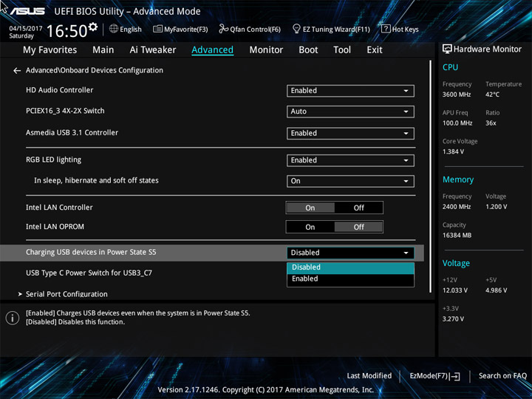The height and width of the screenshot is (399, 532).
Task: Click the +12V reading 12.033 V
Action: pyautogui.click(x=455, y=290)
